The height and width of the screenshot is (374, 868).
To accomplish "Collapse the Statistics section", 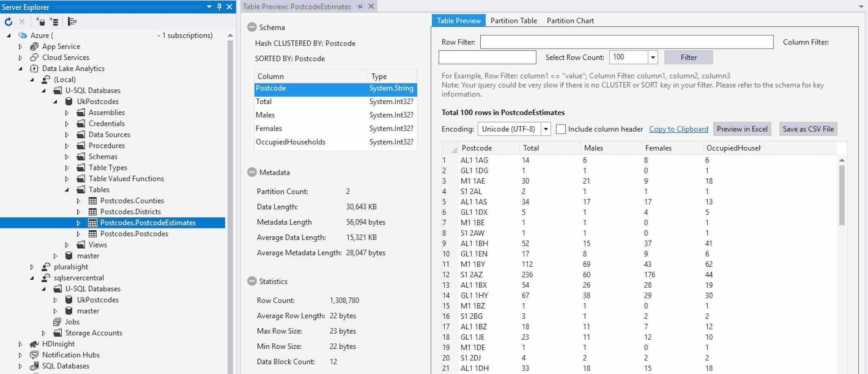I will 252,281.
